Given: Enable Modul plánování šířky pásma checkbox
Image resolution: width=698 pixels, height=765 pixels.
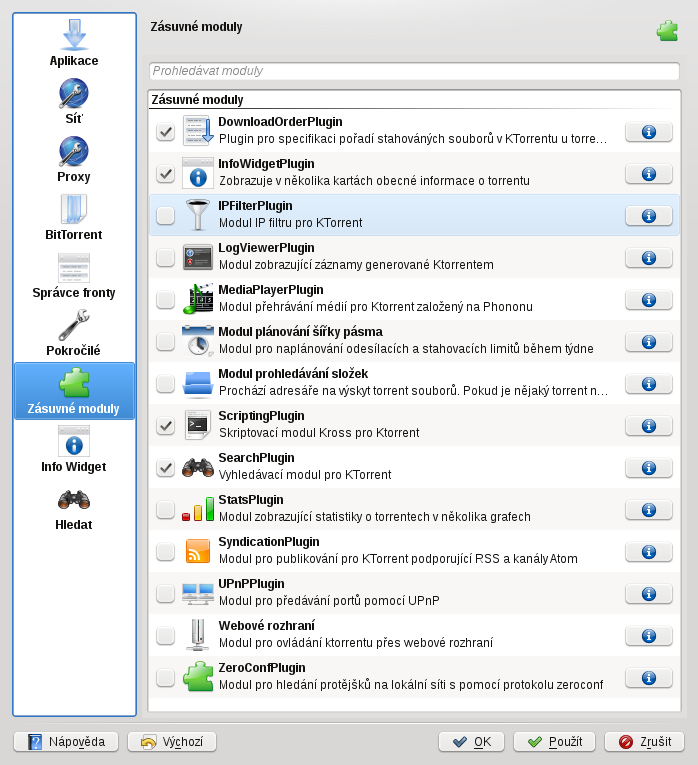Looking at the screenshot, I should pyautogui.click(x=165, y=342).
